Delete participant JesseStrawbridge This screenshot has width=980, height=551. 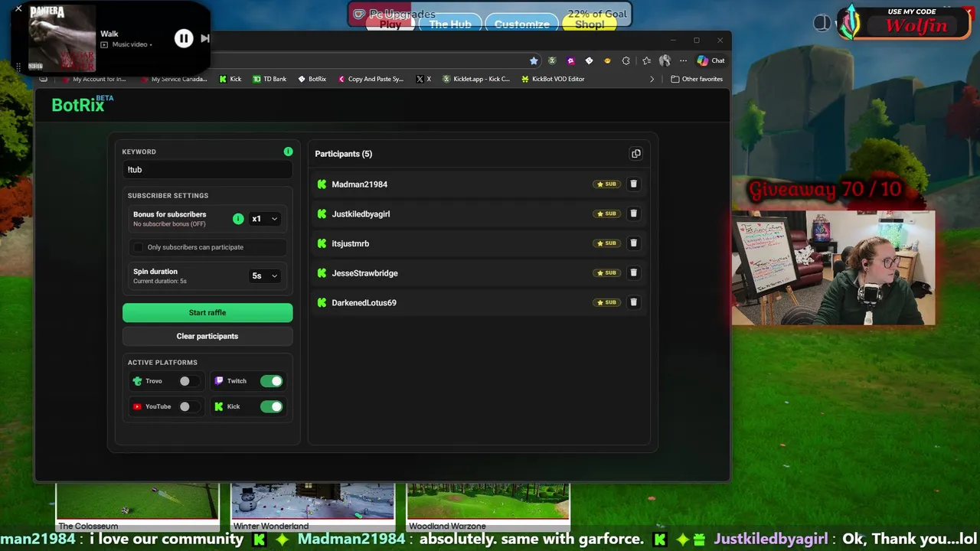633,272
